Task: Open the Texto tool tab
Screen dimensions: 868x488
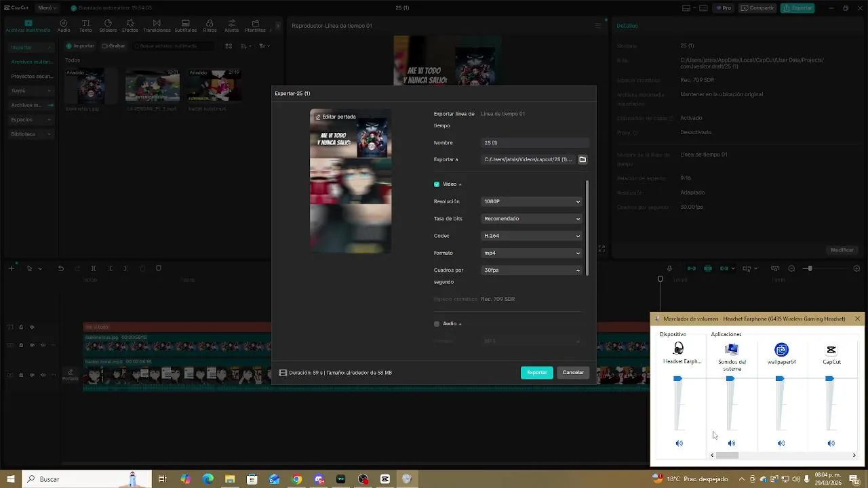Action: 85,26
